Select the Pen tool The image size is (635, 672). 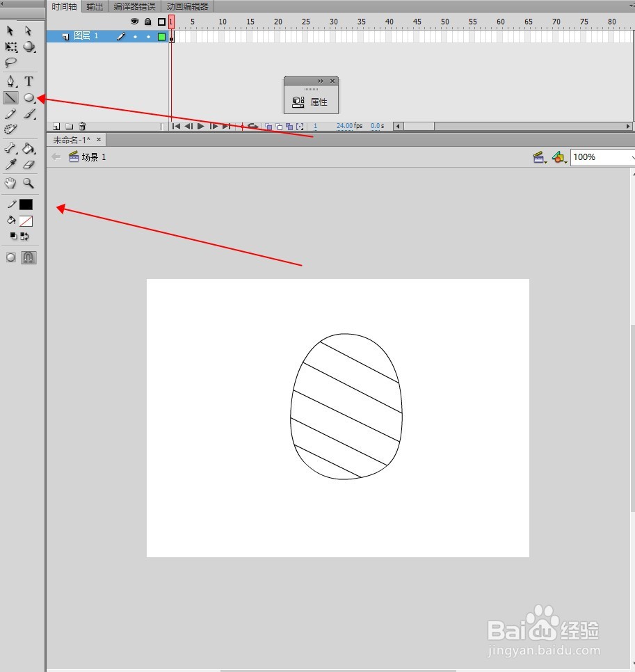10,81
